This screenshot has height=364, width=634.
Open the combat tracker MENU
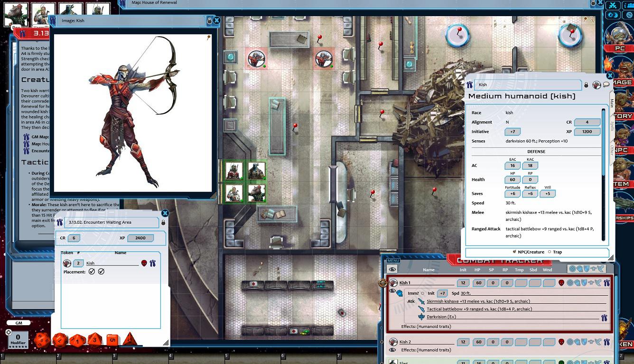(393, 260)
